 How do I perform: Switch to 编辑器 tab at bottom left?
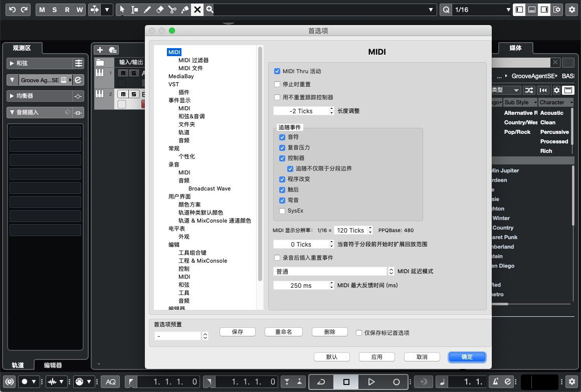tap(53, 365)
